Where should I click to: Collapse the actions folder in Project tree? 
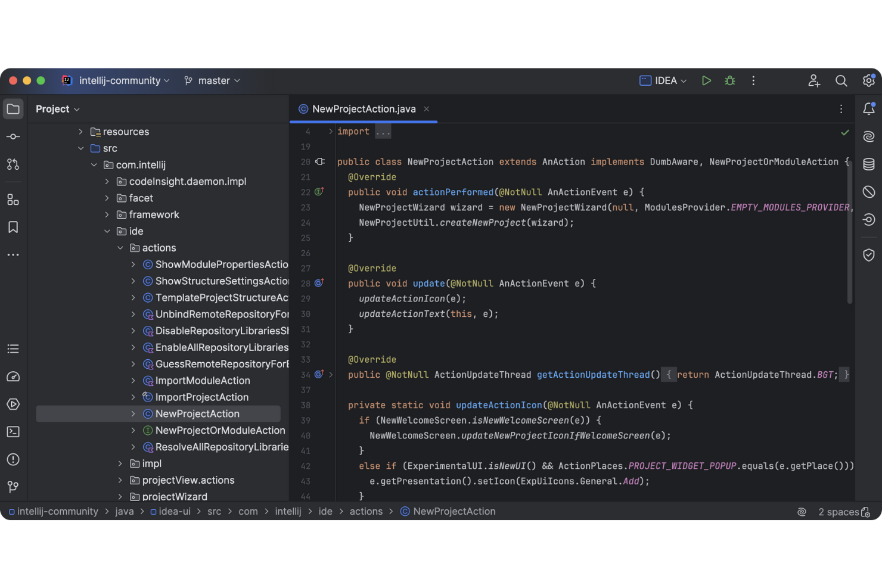pos(121,248)
